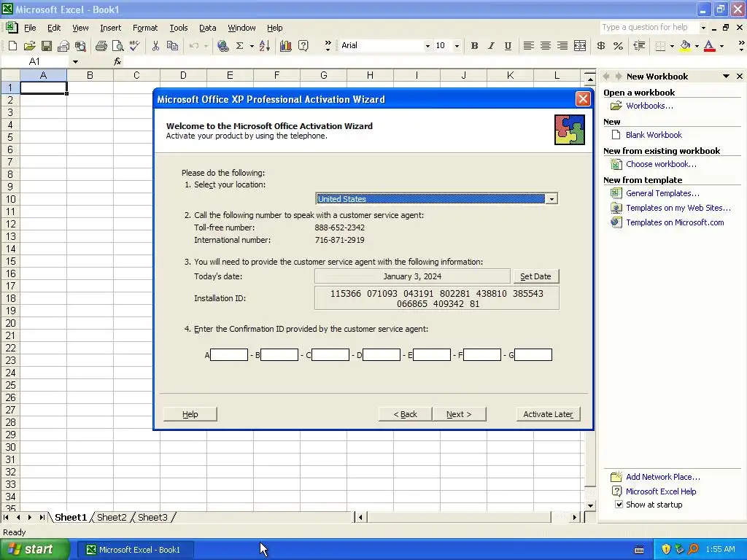Open the location dropdown showing United States

pos(551,199)
